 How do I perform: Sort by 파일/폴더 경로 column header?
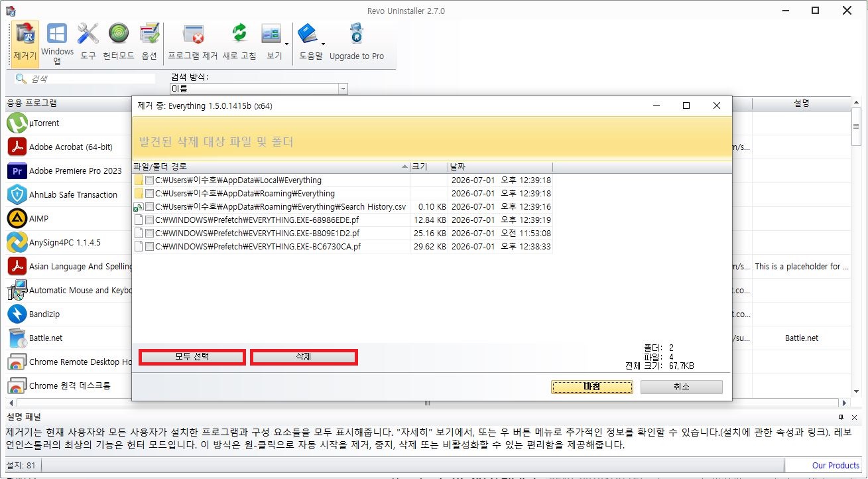pos(271,167)
